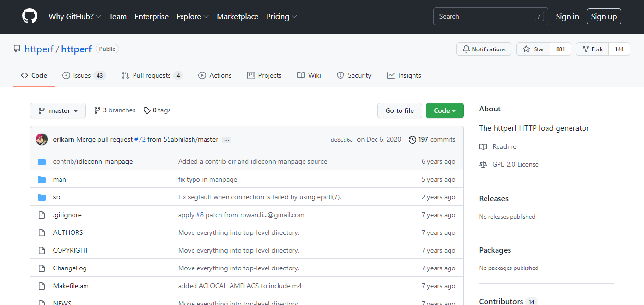Click the file icon beside AUTHORS

point(42,232)
